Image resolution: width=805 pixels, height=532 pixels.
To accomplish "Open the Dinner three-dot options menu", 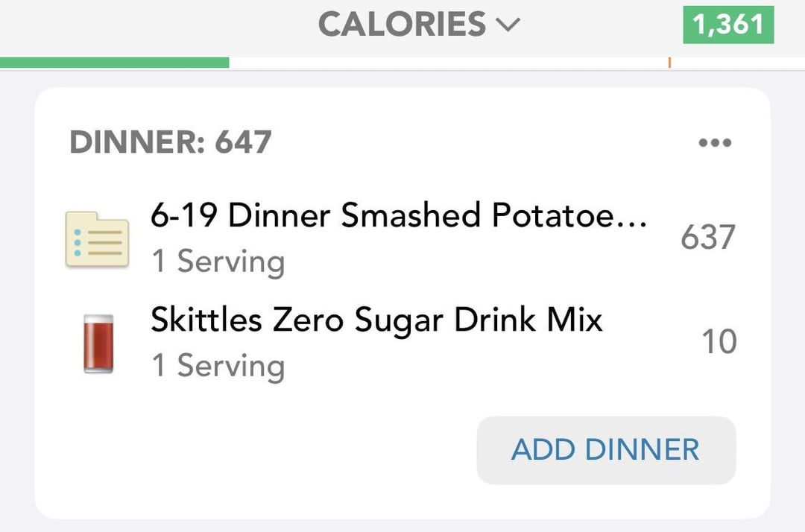I will click(x=715, y=142).
